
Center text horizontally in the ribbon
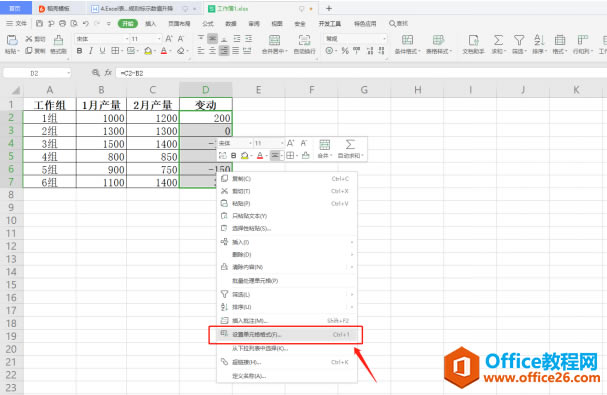click(x=213, y=51)
